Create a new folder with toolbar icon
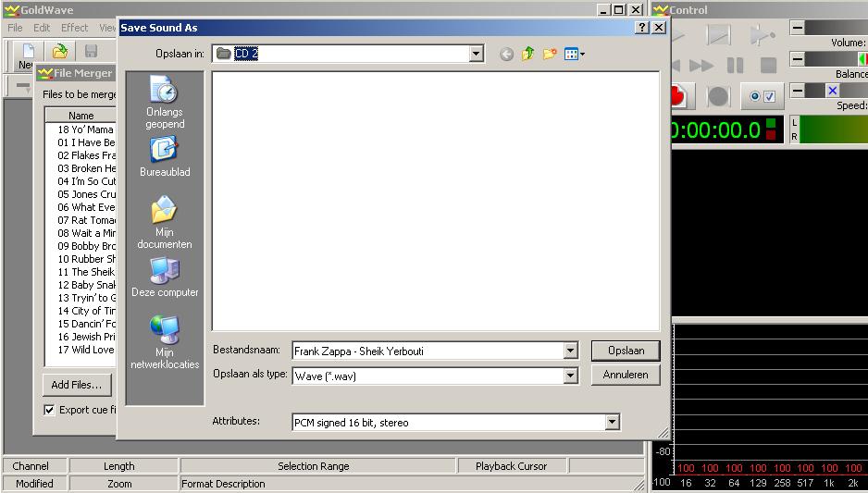The width and height of the screenshot is (868, 493). [550, 55]
